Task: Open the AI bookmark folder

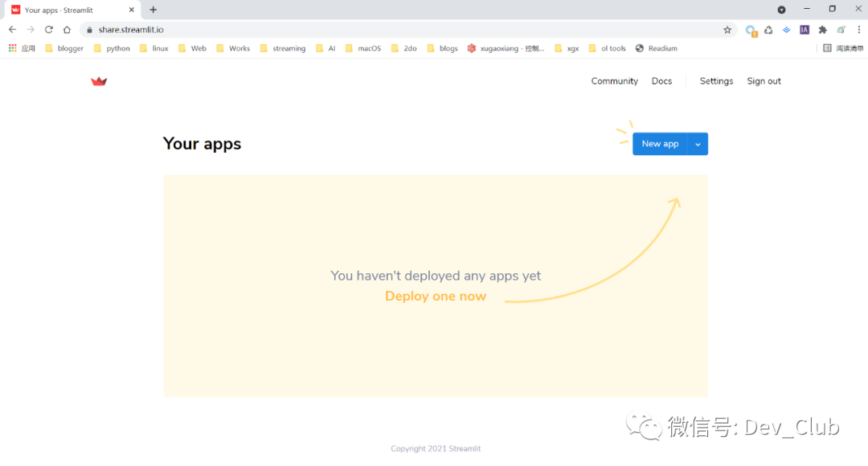Action: (325, 48)
